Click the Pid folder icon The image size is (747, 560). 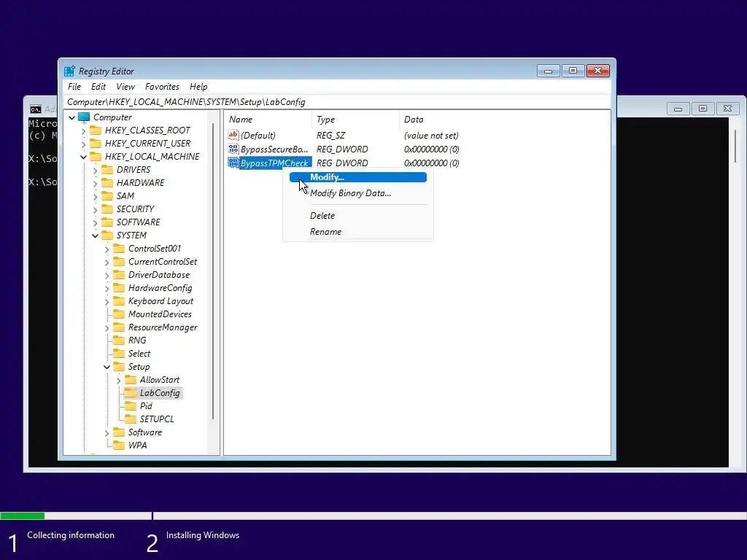coord(131,406)
